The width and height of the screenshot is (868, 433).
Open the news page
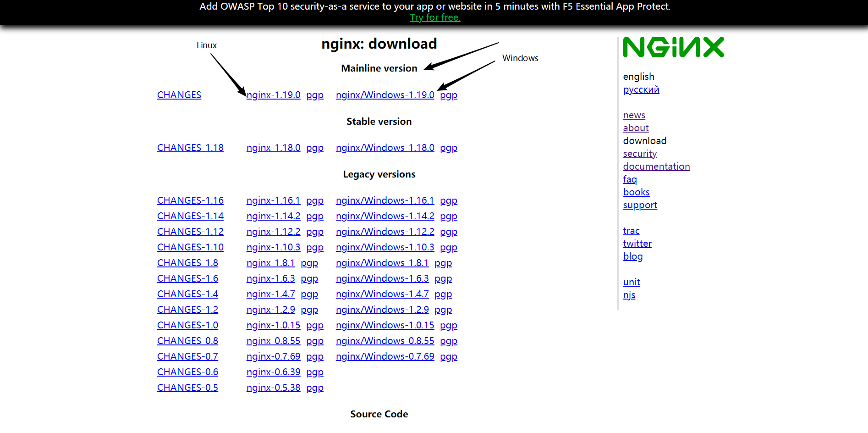click(634, 115)
